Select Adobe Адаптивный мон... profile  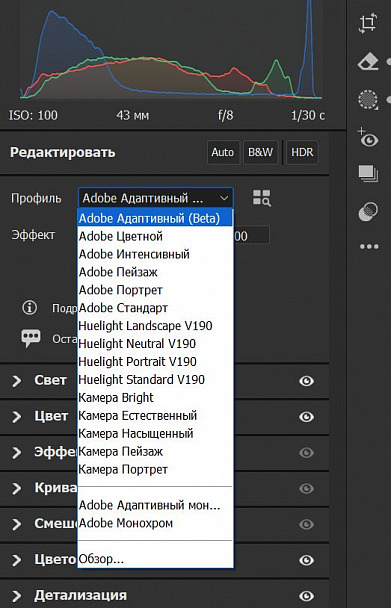point(155,505)
